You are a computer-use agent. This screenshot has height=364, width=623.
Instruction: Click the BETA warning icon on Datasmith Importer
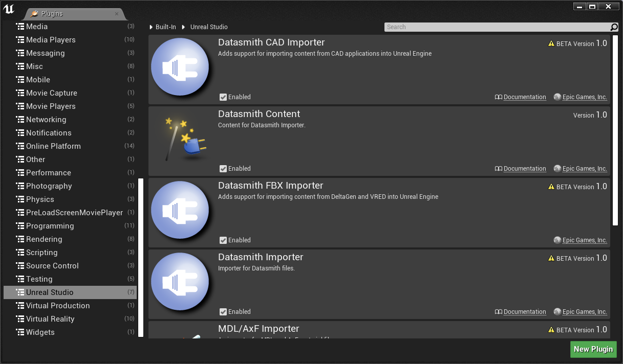tap(551, 259)
